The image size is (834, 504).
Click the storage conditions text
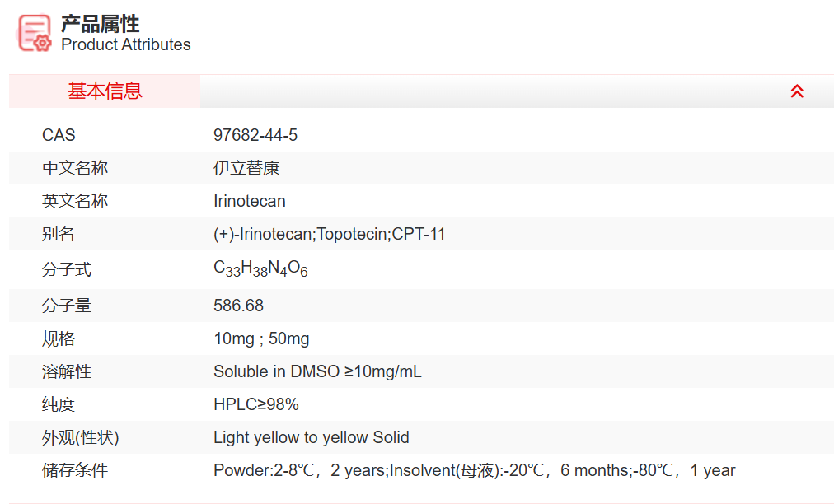474,470
